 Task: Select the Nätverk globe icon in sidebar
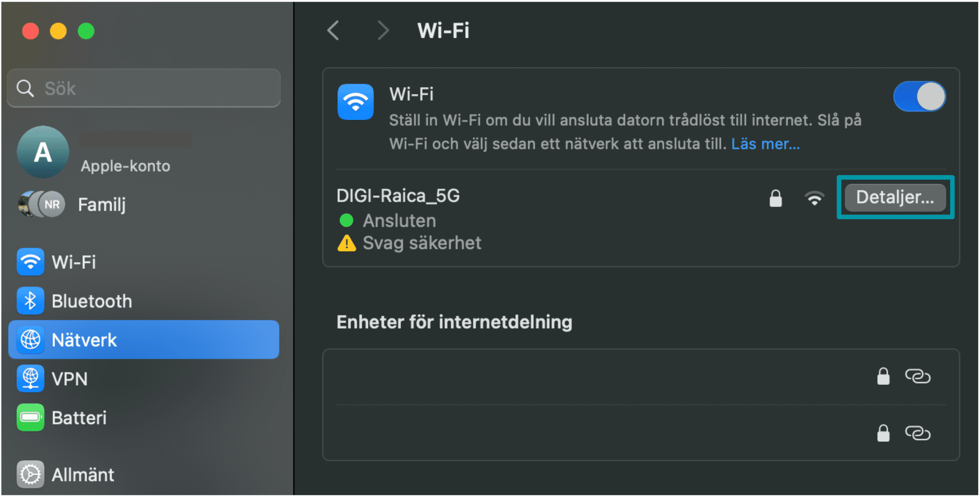(x=30, y=339)
